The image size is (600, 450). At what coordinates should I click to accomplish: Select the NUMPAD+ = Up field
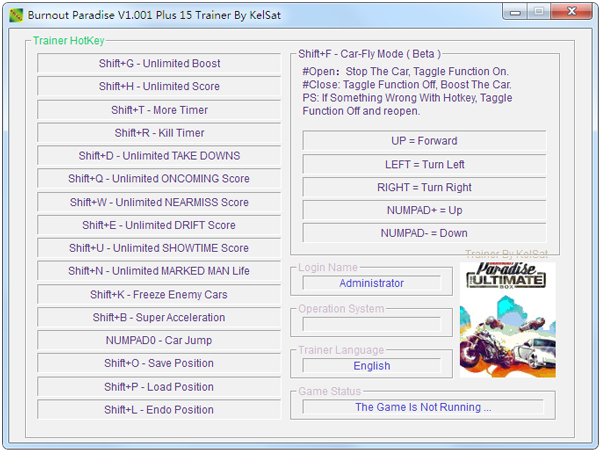(424, 210)
